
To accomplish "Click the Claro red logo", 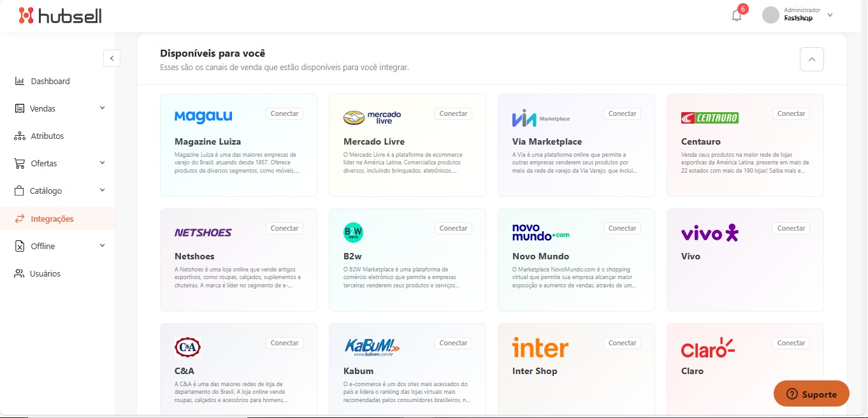I will tap(708, 347).
